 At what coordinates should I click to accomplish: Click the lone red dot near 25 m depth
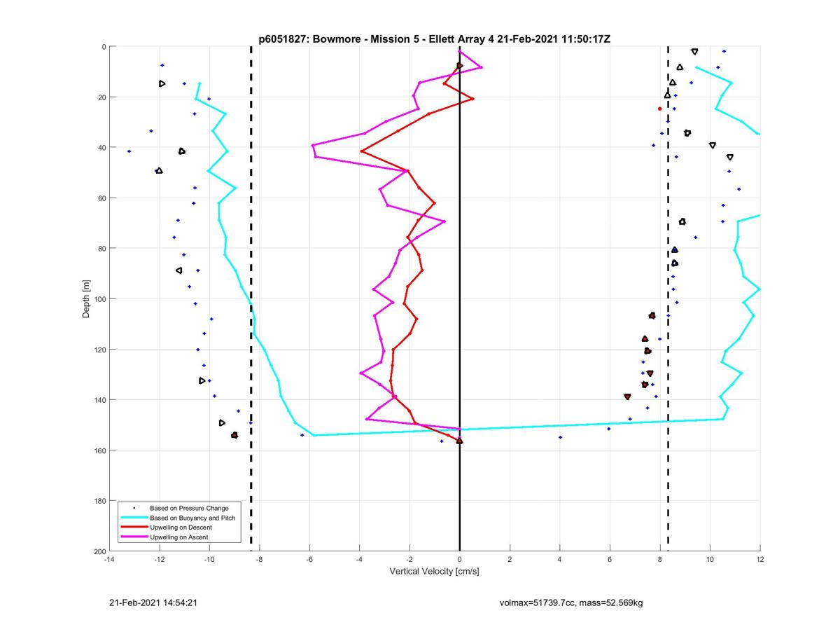(659, 109)
